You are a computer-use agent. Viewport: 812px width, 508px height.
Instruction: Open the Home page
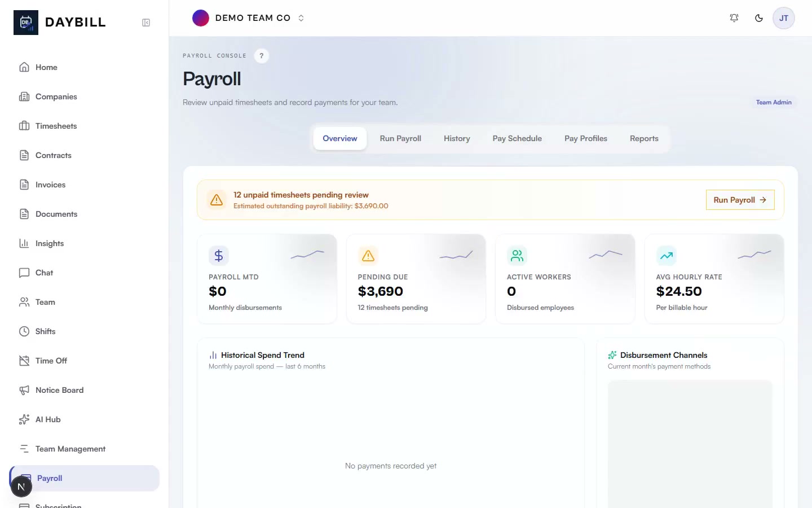click(x=85, y=67)
